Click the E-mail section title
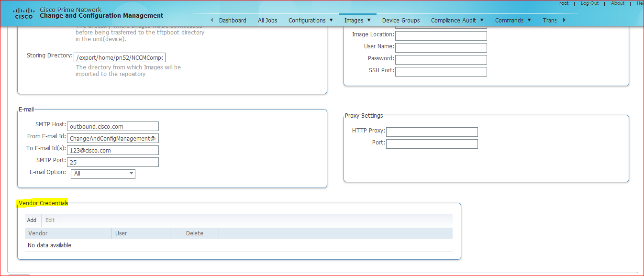Viewport: 644px width, 276px height. click(x=26, y=110)
